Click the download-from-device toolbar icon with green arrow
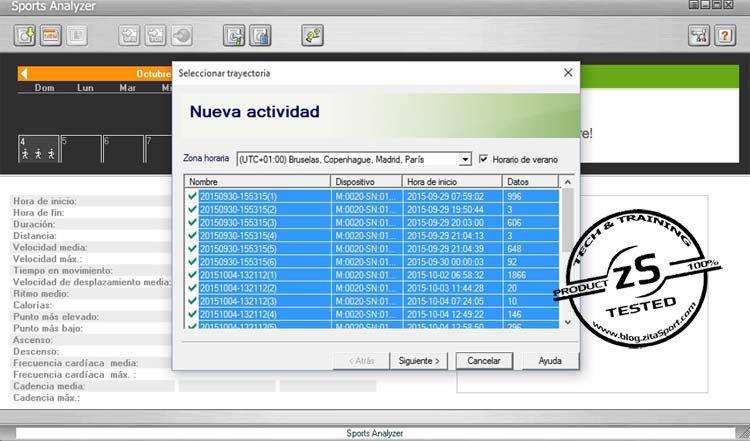 25,36
